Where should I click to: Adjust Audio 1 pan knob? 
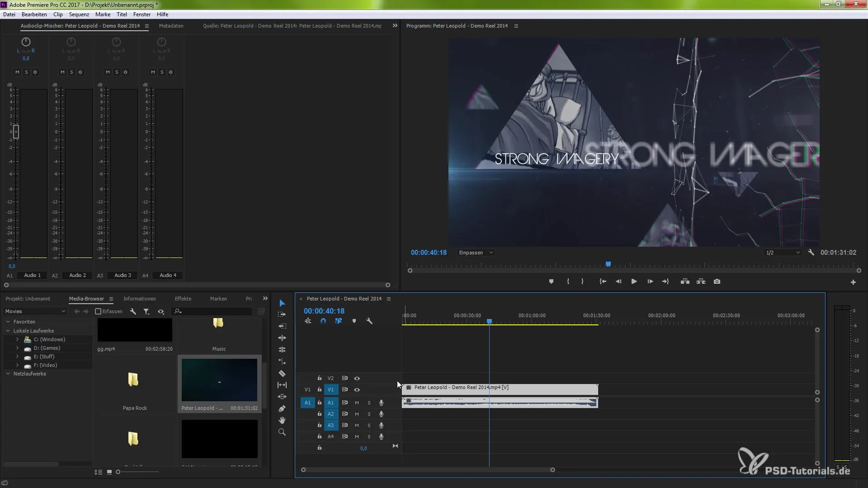pyautogui.click(x=26, y=42)
